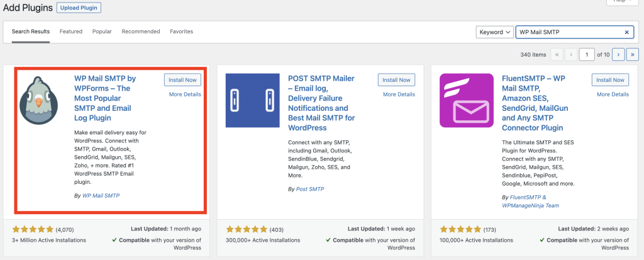Click the "(403)" rating count
This screenshot has width=644, height=260.
[x=277, y=230]
